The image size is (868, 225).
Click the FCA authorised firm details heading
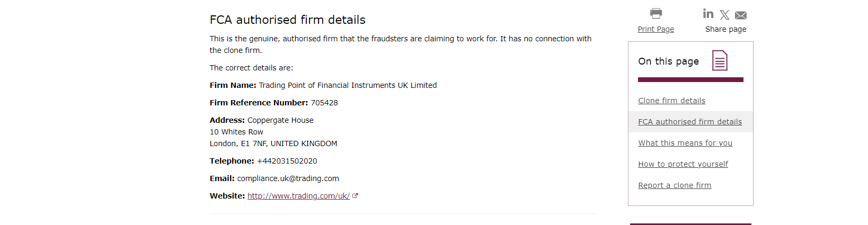287,20
